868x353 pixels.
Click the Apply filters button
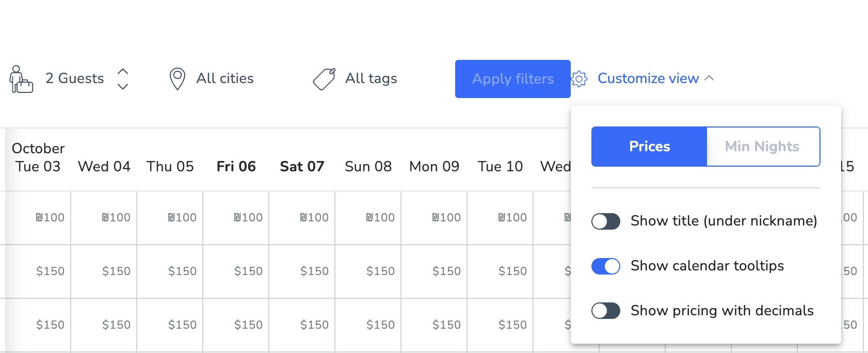tap(513, 79)
